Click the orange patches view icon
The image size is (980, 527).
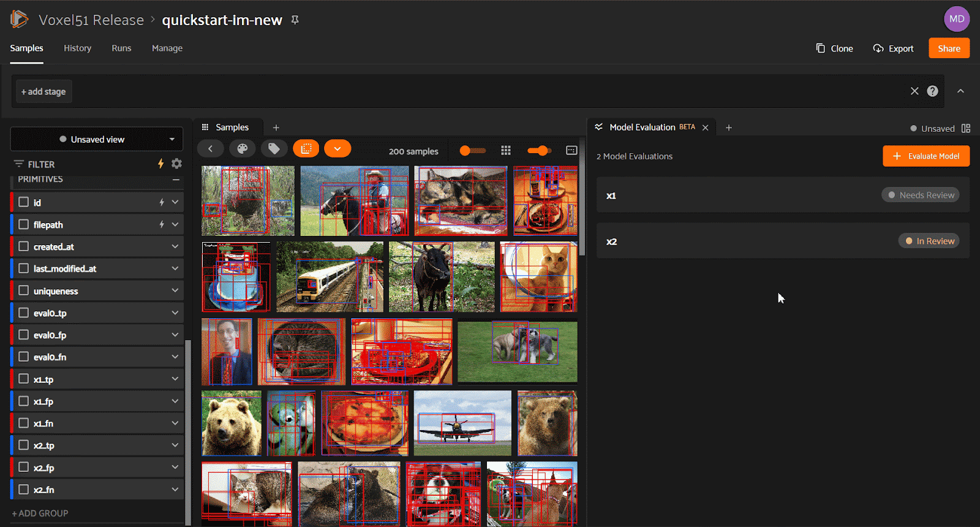(306, 148)
